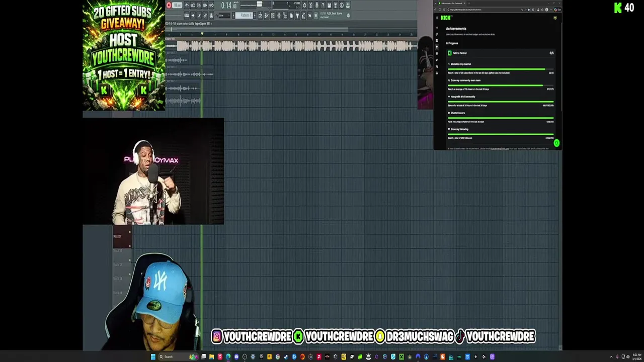
Task: Open the Browser view icon next to Mixer
Action: [285, 15]
